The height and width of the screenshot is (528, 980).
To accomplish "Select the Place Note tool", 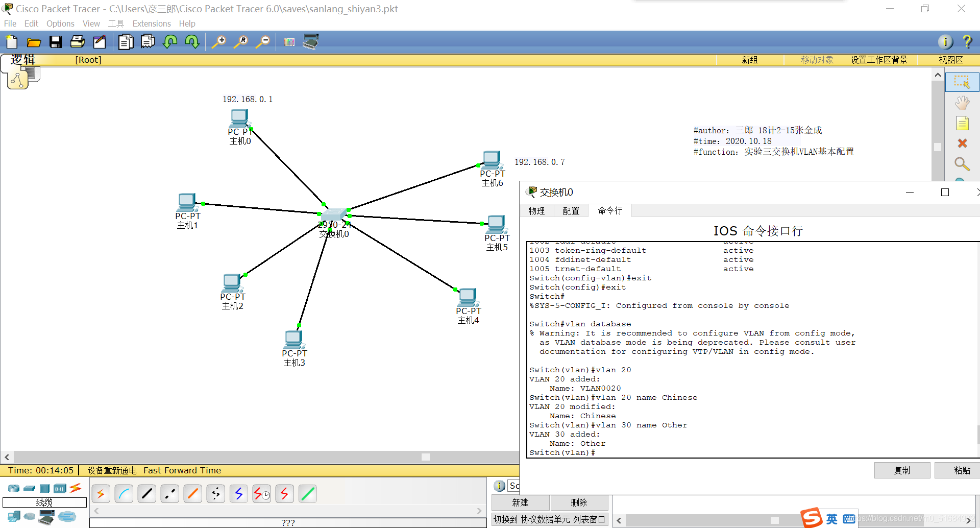I will (x=962, y=124).
